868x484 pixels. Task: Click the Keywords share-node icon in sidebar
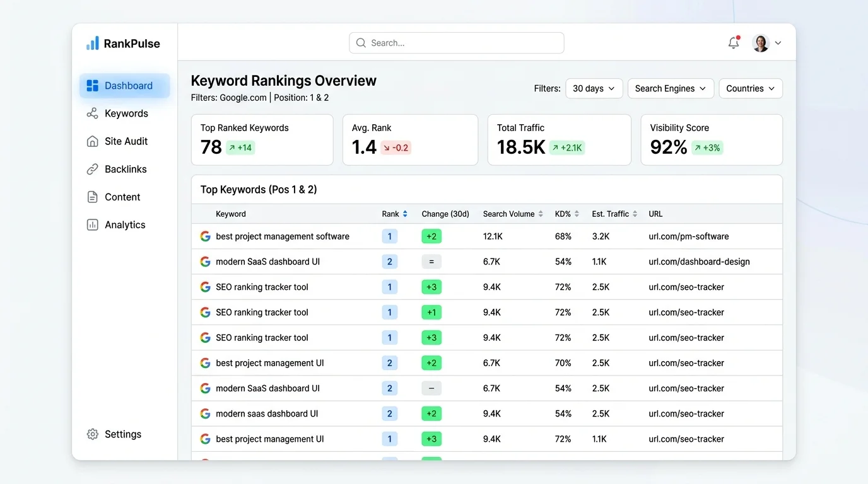92,113
